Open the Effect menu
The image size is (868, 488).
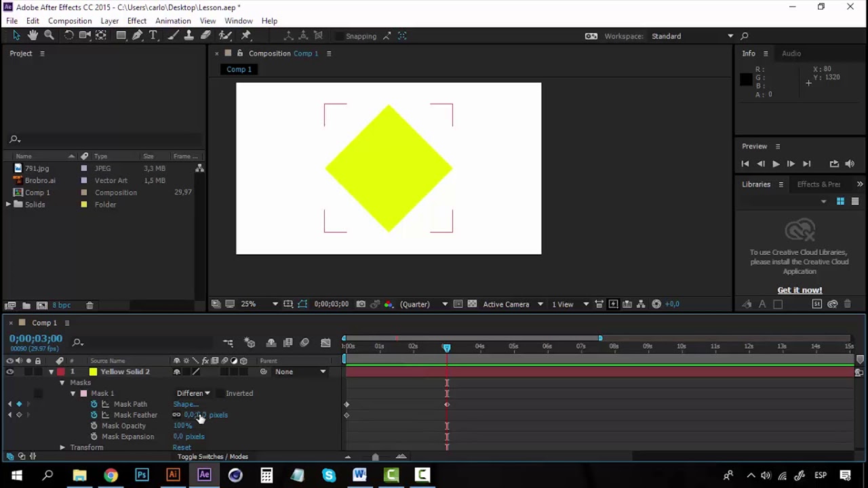[137, 21]
